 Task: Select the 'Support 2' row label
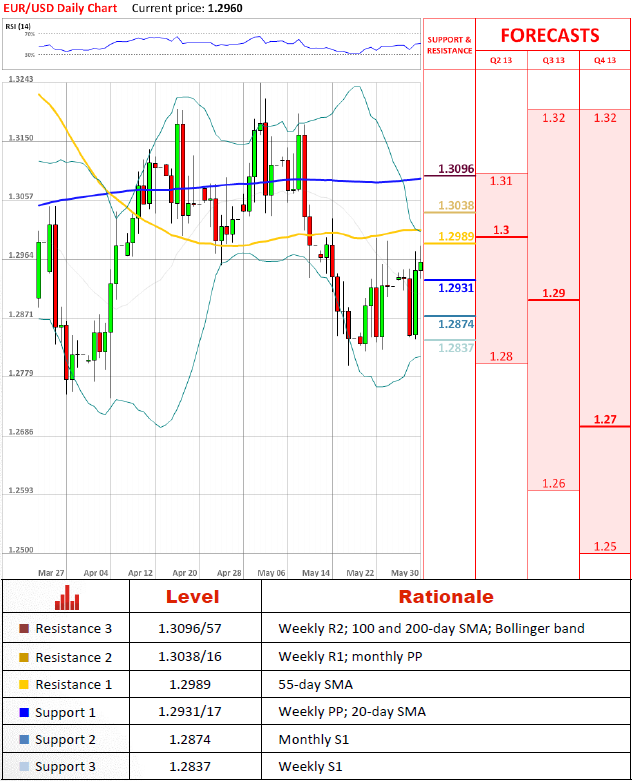coord(65,740)
